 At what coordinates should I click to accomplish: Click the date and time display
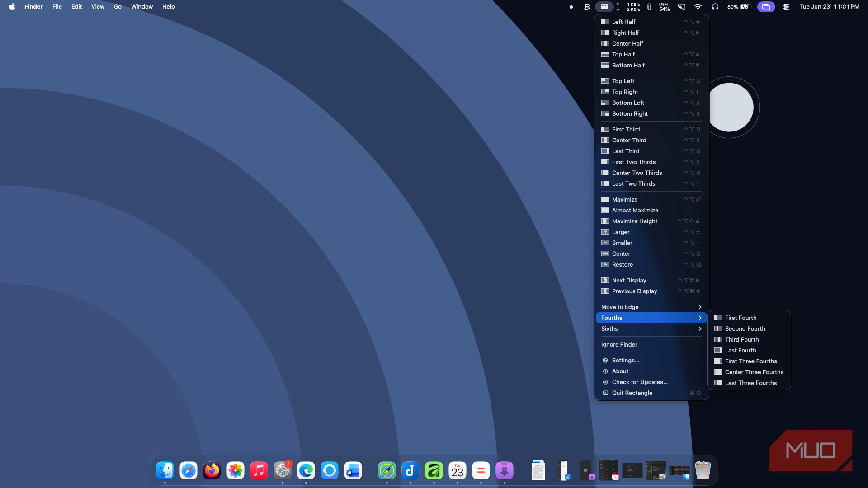coord(829,7)
